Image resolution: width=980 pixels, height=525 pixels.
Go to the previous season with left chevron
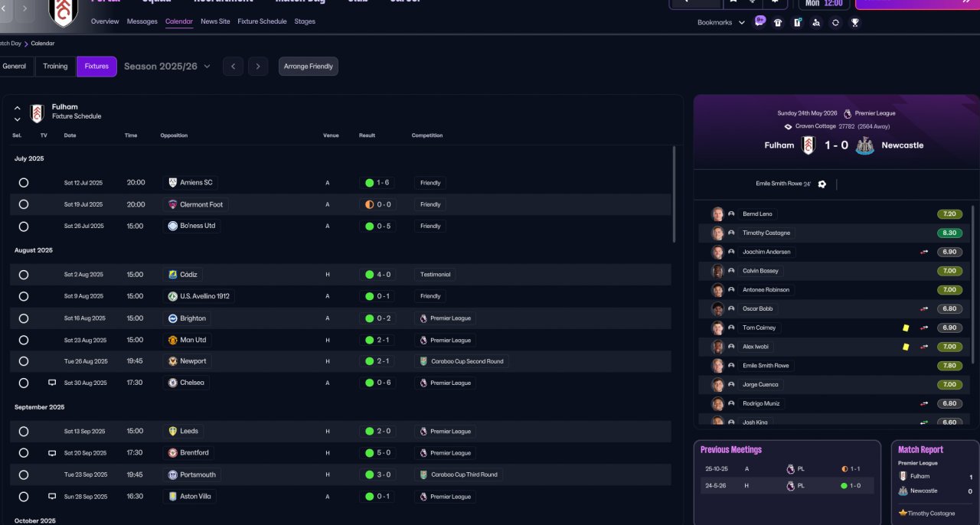click(x=233, y=67)
